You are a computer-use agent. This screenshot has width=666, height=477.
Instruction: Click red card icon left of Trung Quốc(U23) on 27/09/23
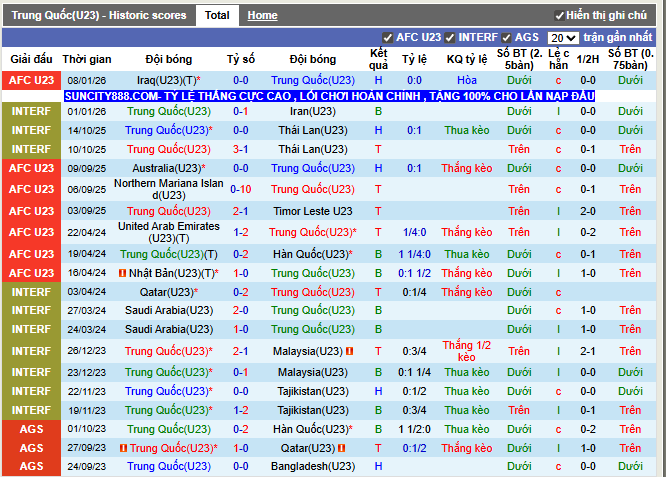click(x=123, y=448)
